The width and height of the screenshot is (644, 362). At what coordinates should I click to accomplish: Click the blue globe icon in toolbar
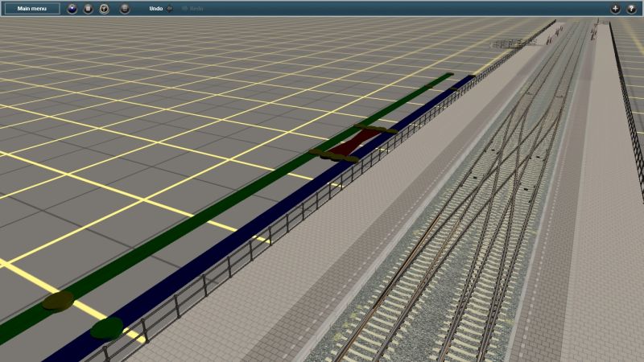point(72,9)
